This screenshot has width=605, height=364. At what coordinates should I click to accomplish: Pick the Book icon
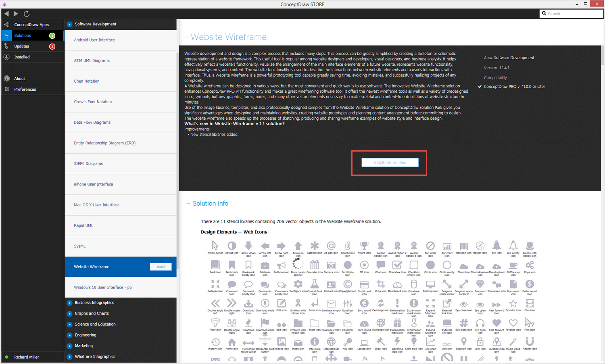pyautogui.click(x=215, y=265)
